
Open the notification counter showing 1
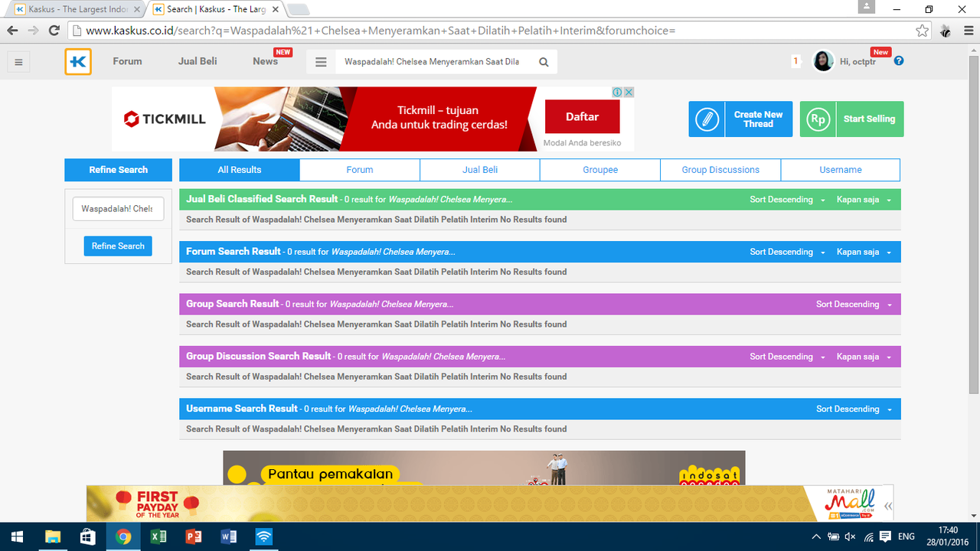(795, 61)
